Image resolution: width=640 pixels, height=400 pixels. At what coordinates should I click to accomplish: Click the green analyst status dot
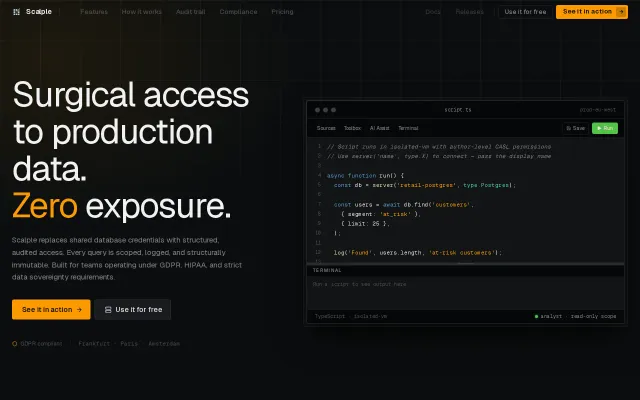coord(536,316)
